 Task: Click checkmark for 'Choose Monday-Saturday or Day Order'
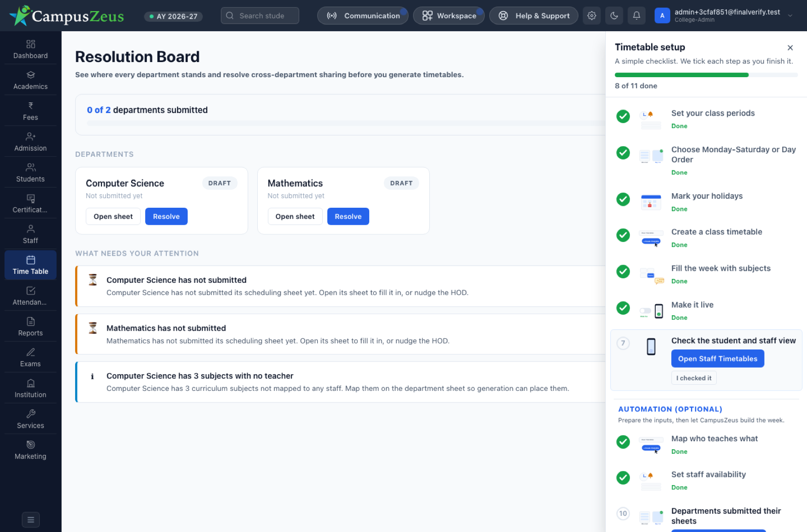click(623, 153)
